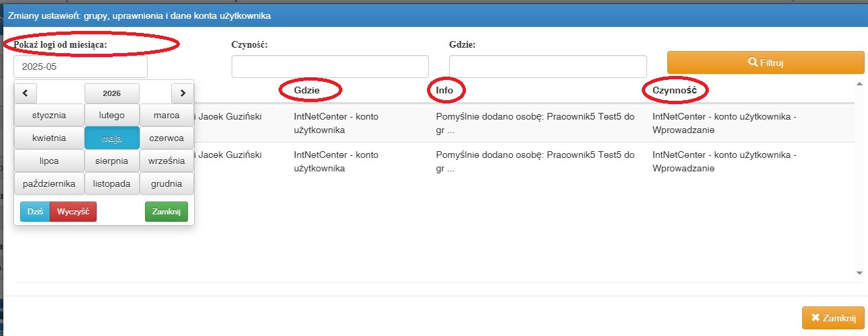
Task: Close month picker with green Zamknij
Action: pos(166,211)
